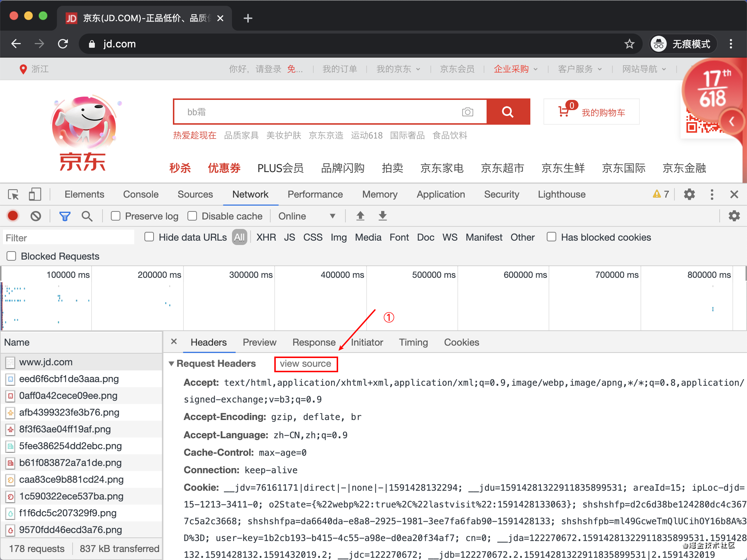Enable Disable cache checkbox
This screenshot has width=747, height=560.
click(x=192, y=216)
